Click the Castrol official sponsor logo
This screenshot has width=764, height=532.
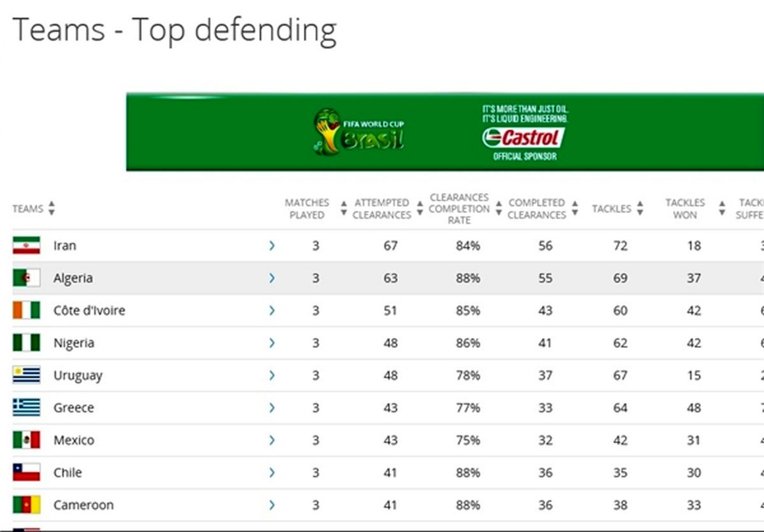[524, 138]
